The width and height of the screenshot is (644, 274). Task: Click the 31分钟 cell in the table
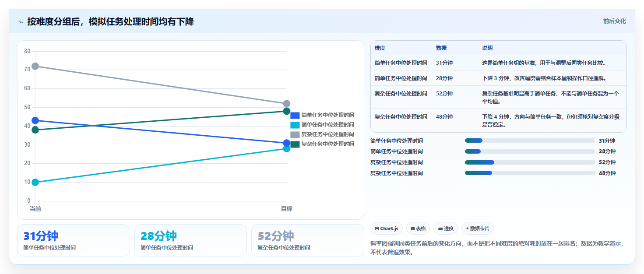pos(444,63)
